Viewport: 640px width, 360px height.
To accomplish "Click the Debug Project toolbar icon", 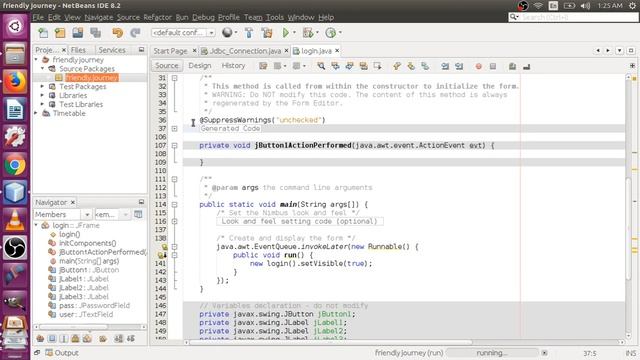I will 308,33.
